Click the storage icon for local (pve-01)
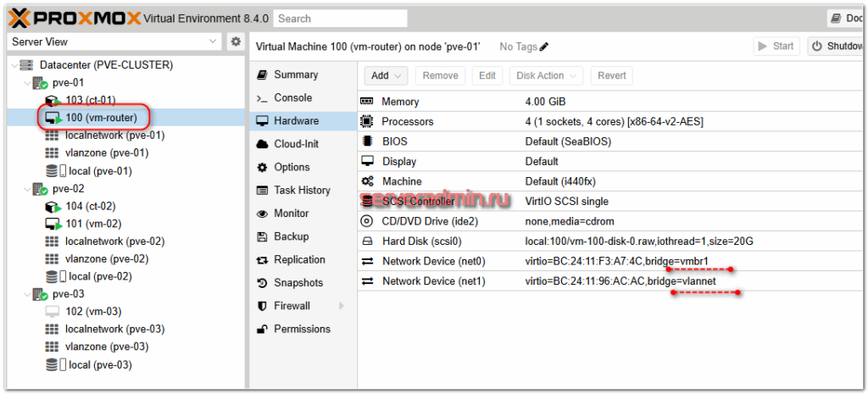Viewport: 868px width, 394px height. tap(53, 171)
